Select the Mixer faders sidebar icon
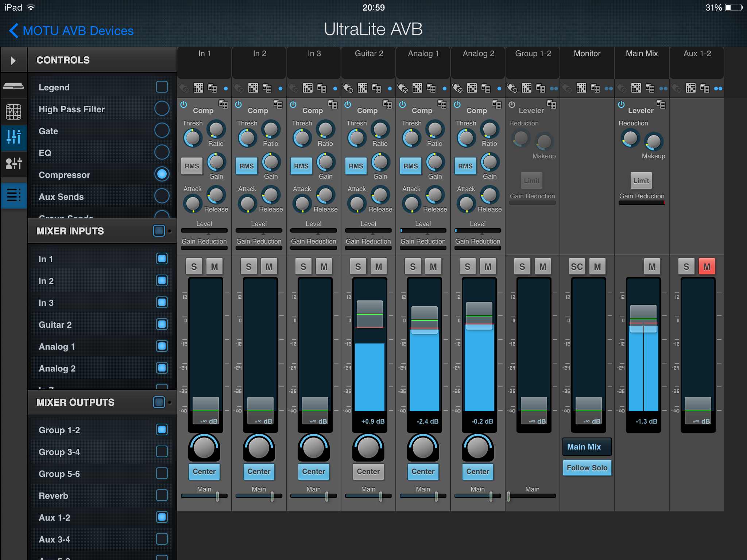Viewport: 747px width, 560px height. tap(13, 137)
